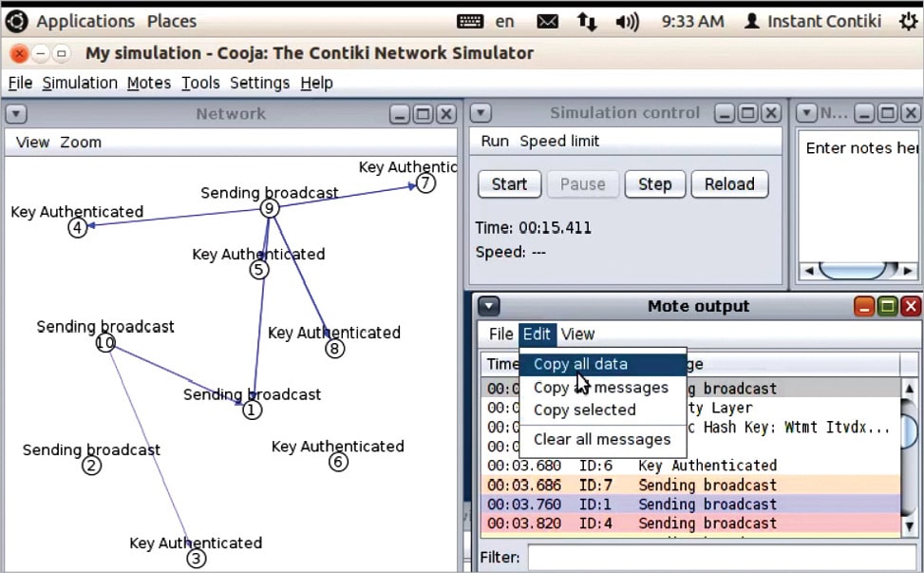
Task: Minimize the Simulation control panel
Action: [x=725, y=112]
